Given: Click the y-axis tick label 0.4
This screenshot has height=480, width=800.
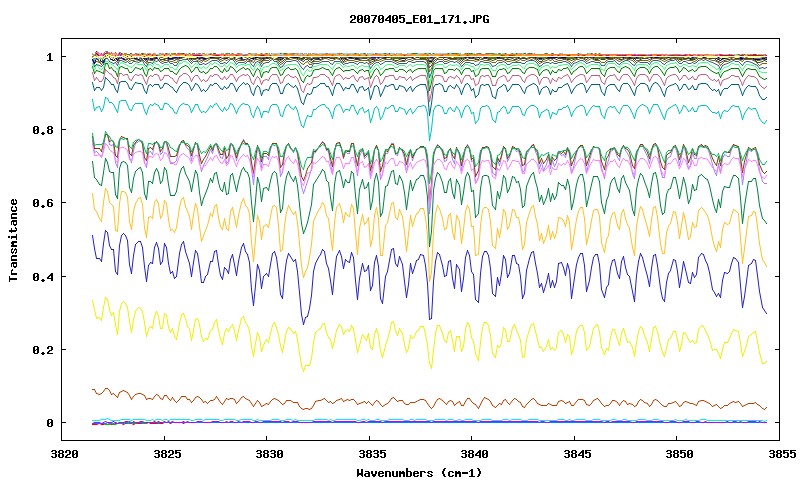Looking at the screenshot, I should pos(43,276).
